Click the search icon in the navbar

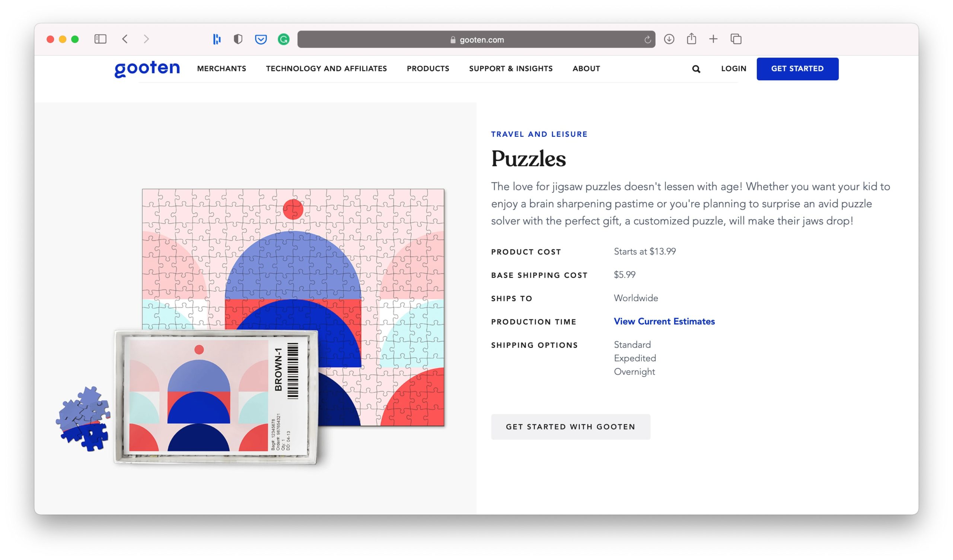696,69
